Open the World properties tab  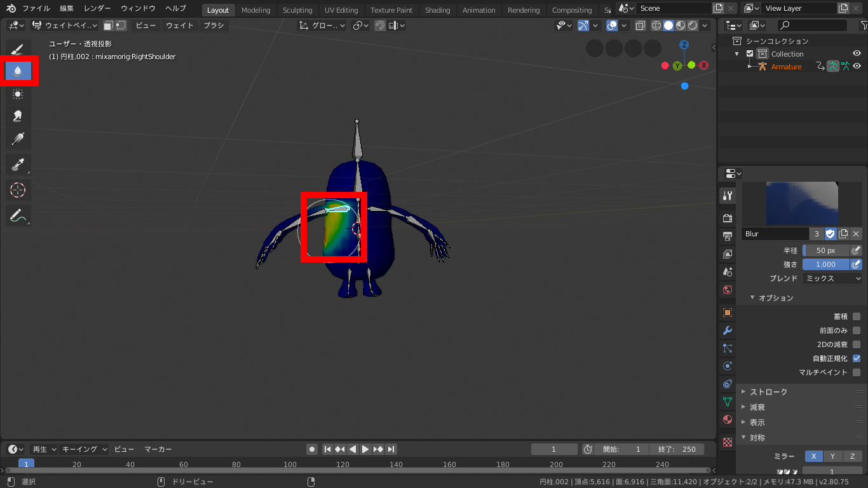pos(728,290)
